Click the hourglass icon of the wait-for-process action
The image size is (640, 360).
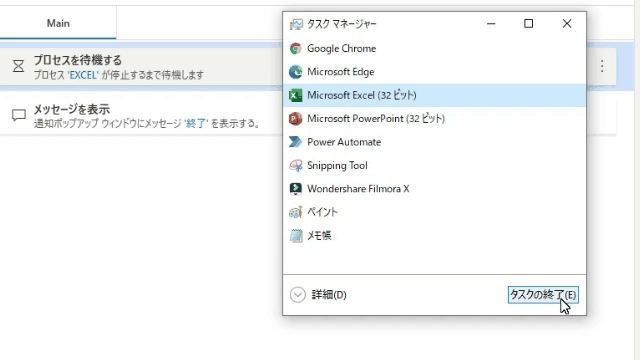click(18, 66)
